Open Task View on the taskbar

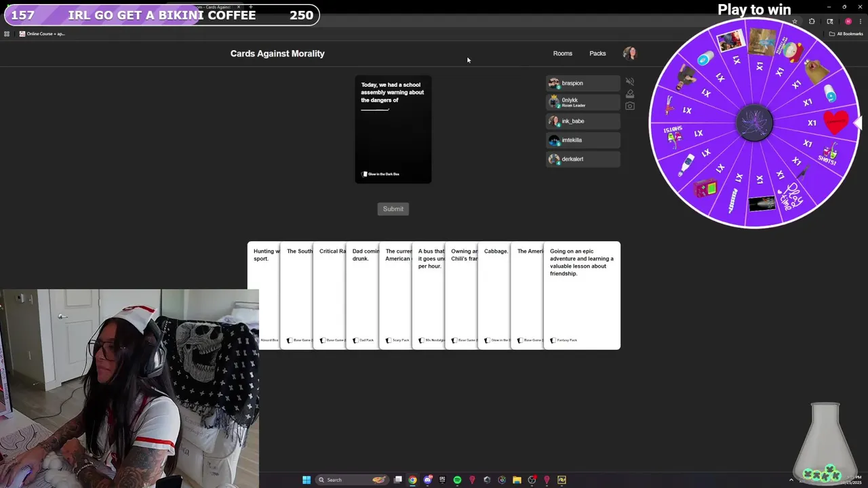[398, 480]
